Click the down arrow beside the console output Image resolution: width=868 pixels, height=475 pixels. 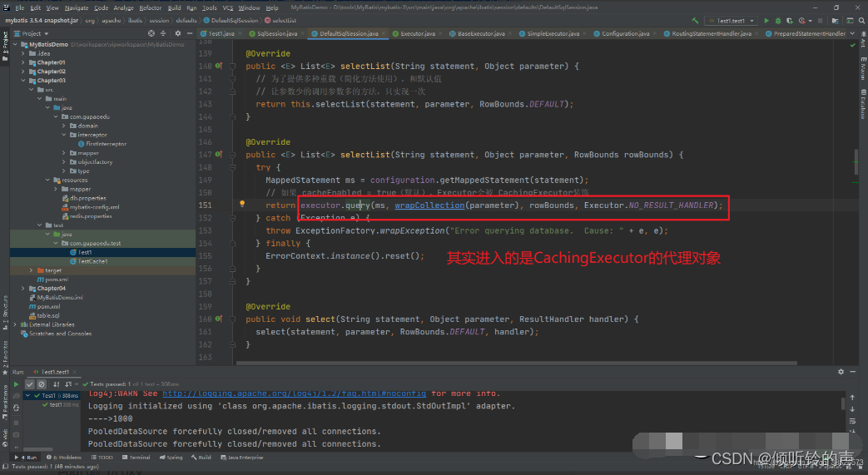[852, 409]
